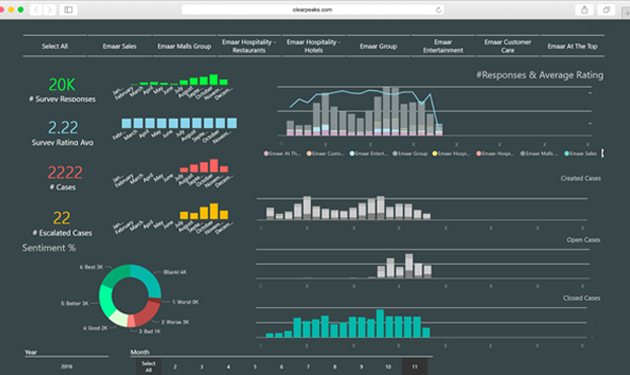The height and width of the screenshot is (375, 630).
Task: Click the Open Cases chart title
Action: pyautogui.click(x=583, y=240)
